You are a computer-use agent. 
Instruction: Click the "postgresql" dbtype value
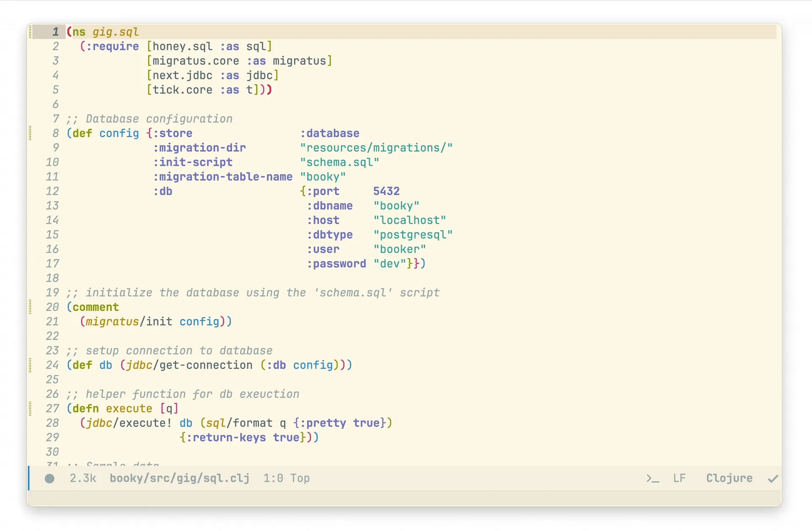click(413, 235)
